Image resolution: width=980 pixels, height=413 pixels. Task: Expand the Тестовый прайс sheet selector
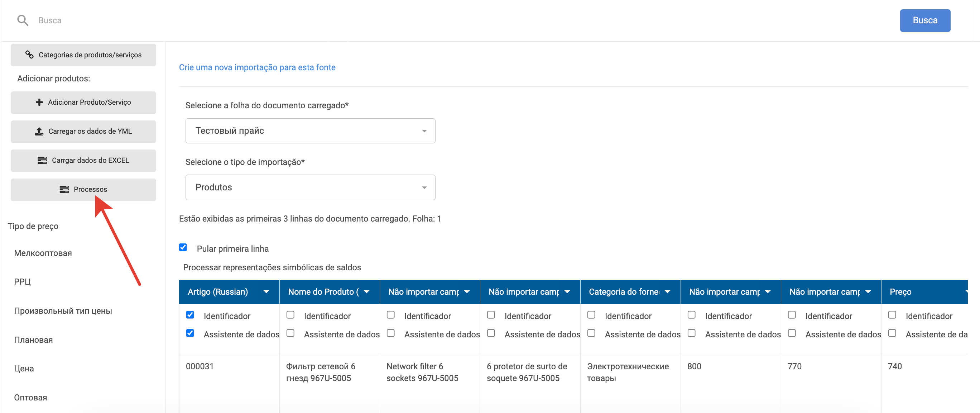click(310, 130)
